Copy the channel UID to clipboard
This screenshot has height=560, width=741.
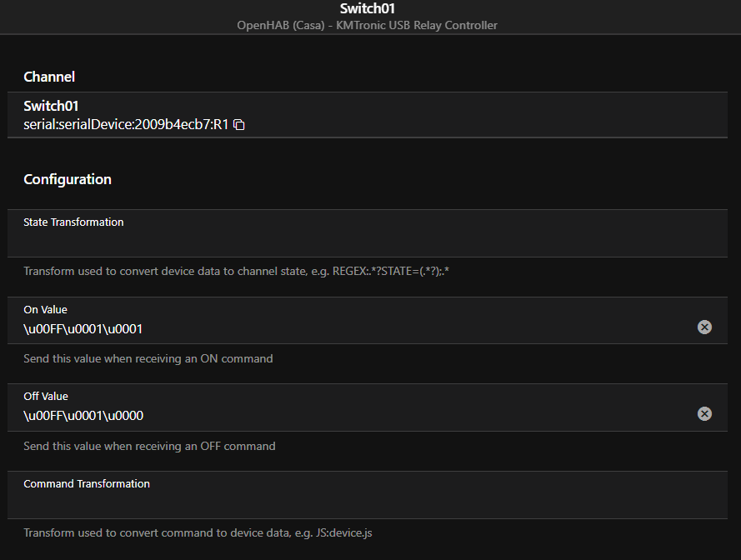(239, 124)
